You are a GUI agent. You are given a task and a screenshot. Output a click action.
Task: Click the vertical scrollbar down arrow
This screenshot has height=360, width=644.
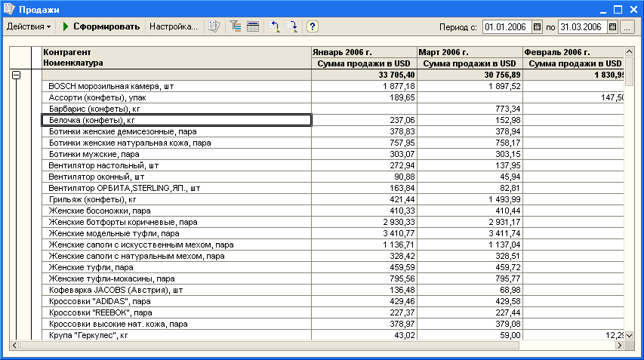click(629, 335)
